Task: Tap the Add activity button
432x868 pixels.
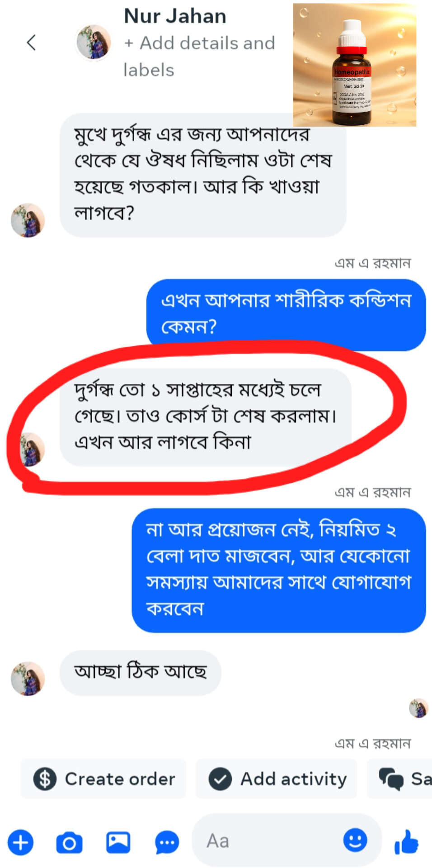Action: point(277,779)
